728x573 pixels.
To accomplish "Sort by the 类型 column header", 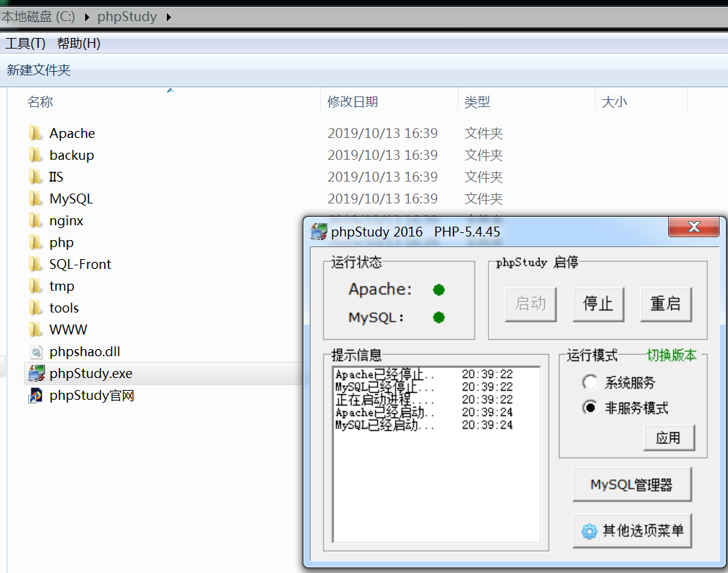I will pyautogui.click(x=477, y=101).
